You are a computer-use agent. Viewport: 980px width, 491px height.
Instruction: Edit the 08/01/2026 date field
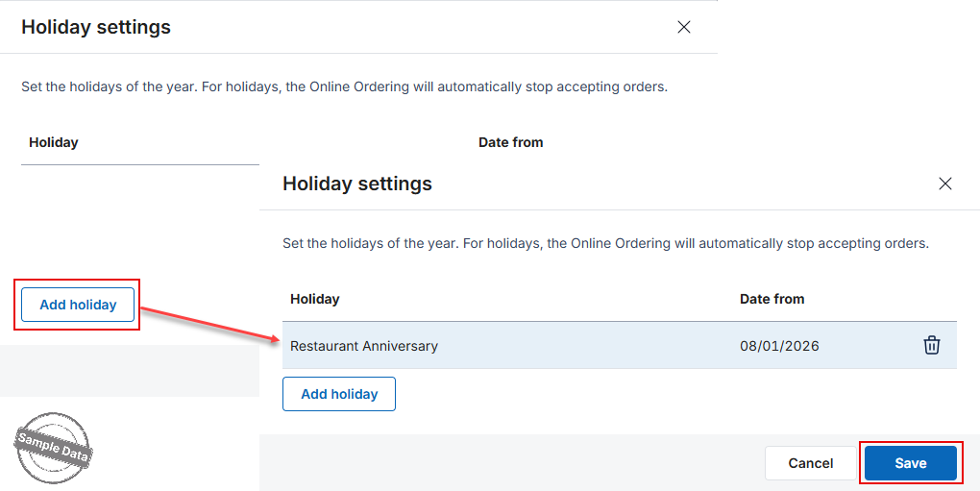779,346
